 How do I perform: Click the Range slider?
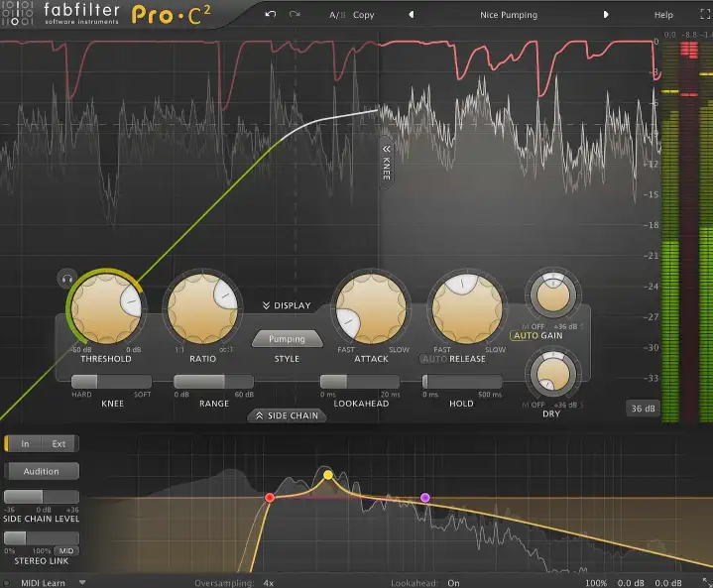[214, 381]
